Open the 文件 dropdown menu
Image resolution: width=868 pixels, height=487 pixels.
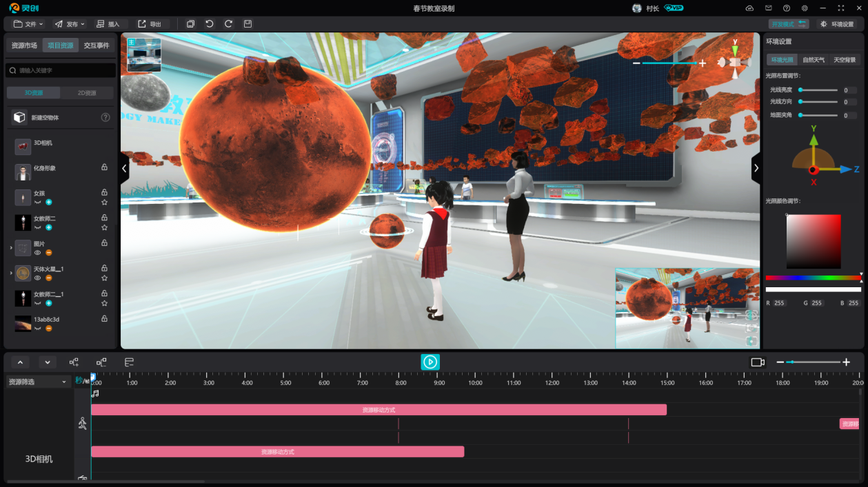click(29, 24)
